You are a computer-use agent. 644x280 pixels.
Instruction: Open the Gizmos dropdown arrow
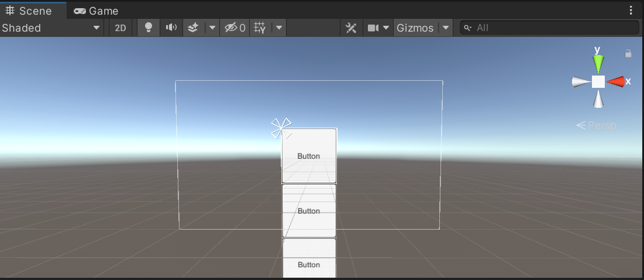point(445,28)
